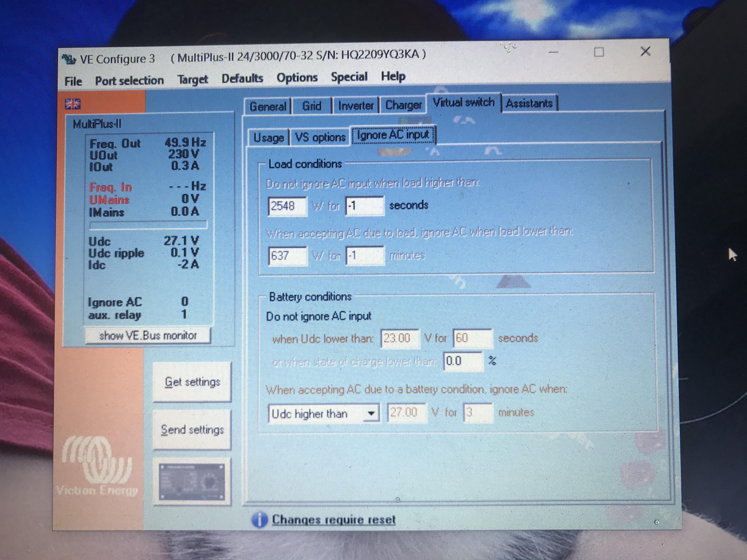Viewport: 747px width, 560px height.
Task: Click the 23.00 V Udc lower than field
Action: 399,338
